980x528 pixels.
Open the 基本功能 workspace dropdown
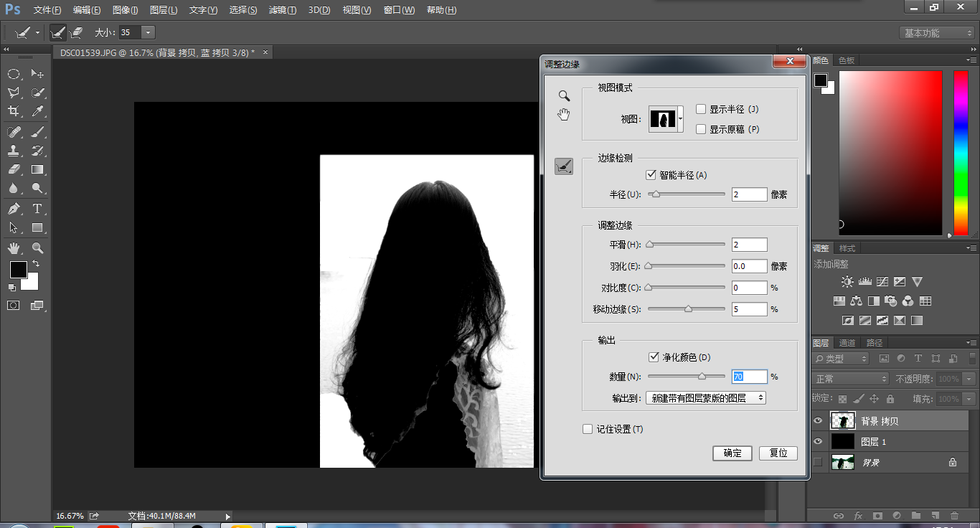pyautogui.click(x=937, y=33)
